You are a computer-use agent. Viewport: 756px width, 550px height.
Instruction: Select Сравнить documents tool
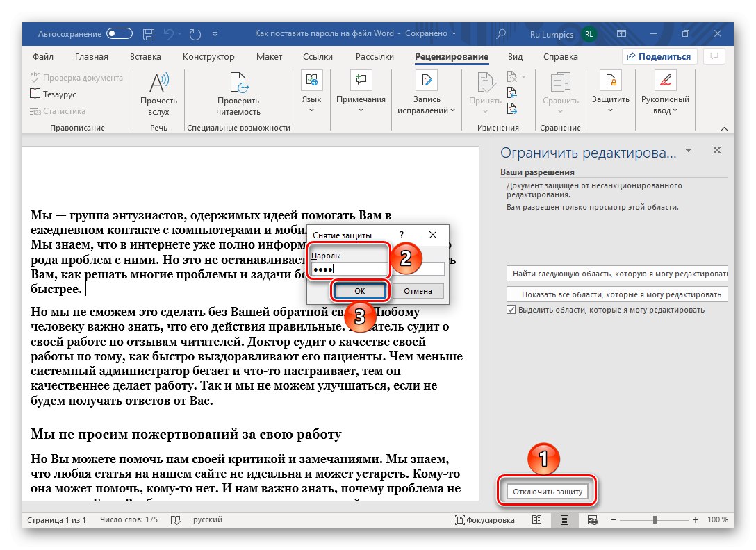pyautogui.click(x=560, y=92)
